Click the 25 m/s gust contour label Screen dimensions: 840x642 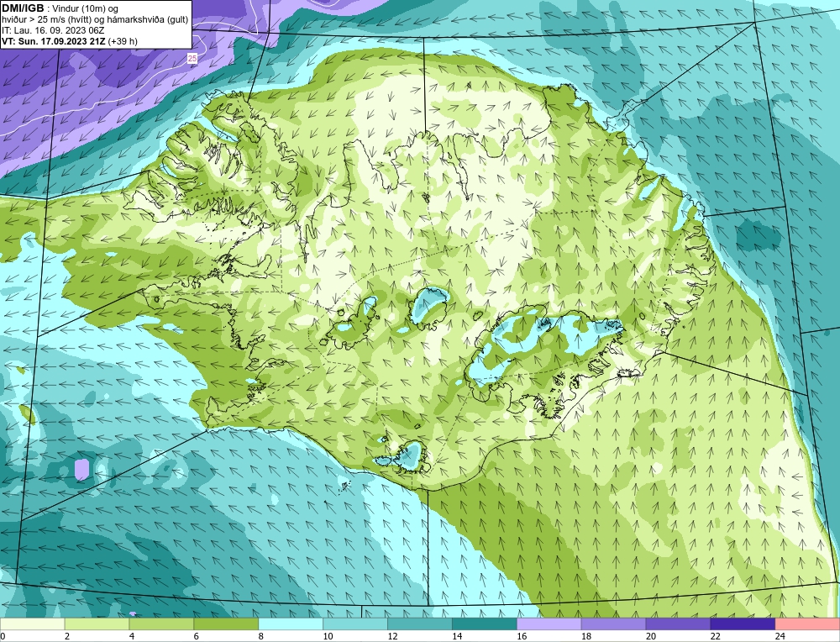pos(192,59)
